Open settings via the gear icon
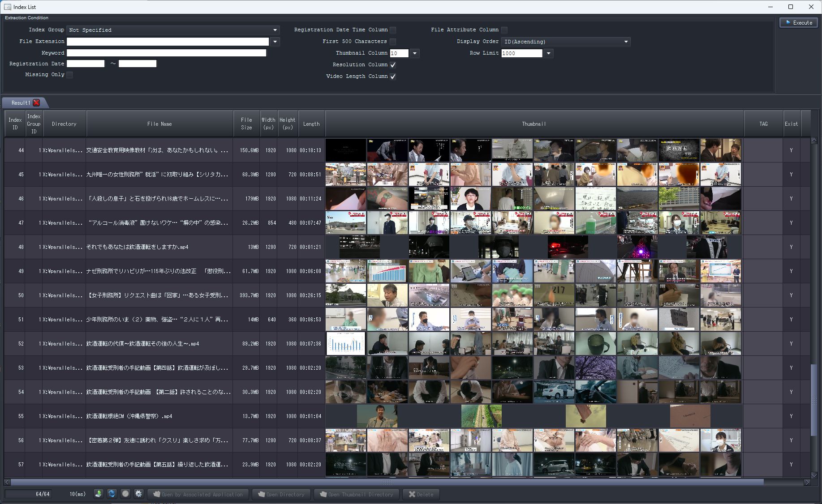Viewport: 822px width, 504px height. tap(138, 494)
